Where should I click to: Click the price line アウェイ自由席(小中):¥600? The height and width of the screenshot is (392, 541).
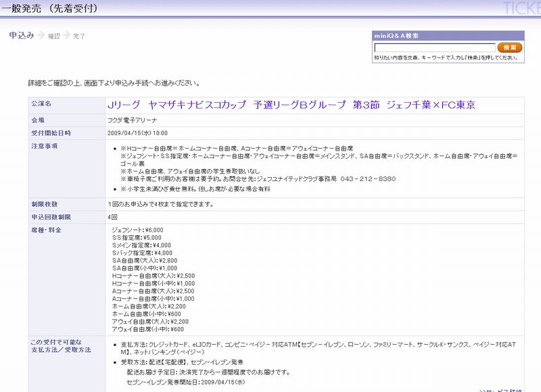tap(148, 329)
